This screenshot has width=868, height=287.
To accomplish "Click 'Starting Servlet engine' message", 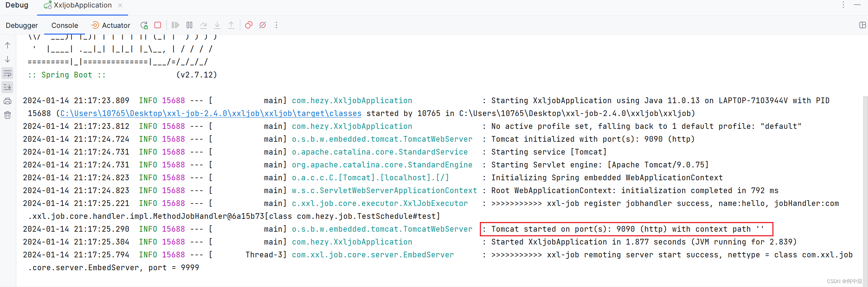I will tap(600, 165).
